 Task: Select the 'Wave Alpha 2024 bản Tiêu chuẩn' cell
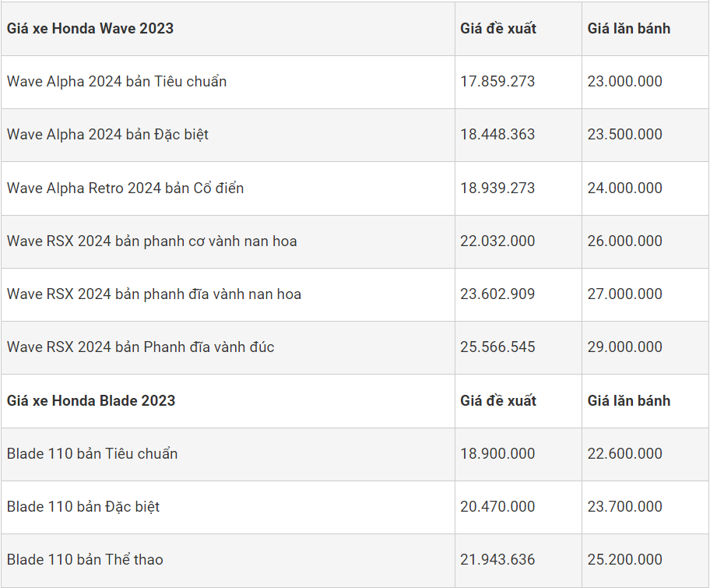[117, 82]
